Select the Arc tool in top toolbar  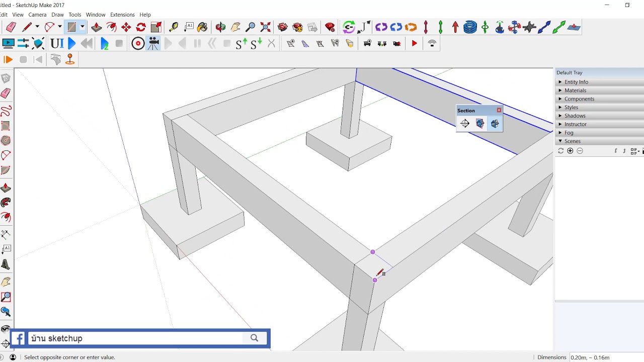point(49,27)
